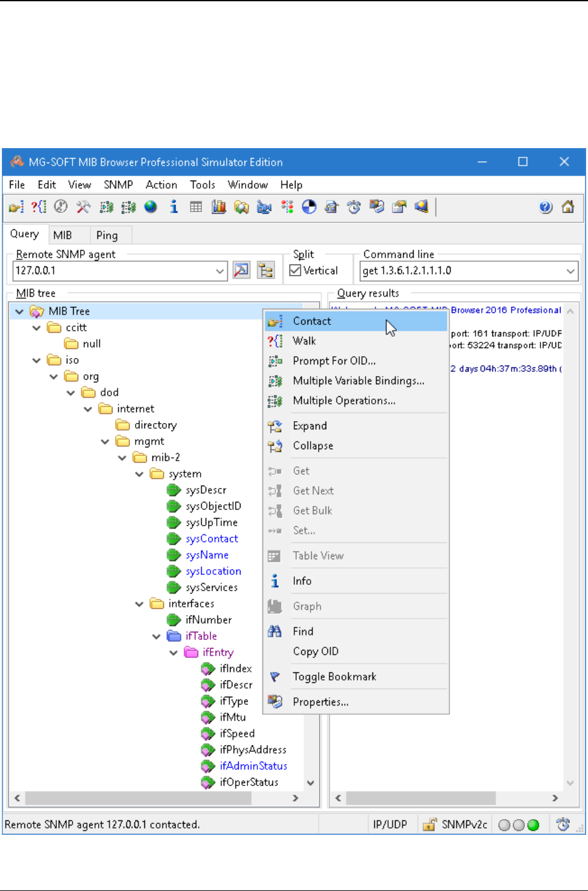Click the Contact toolbar icon
Viewport: 588px width, 891px height.
16,207
